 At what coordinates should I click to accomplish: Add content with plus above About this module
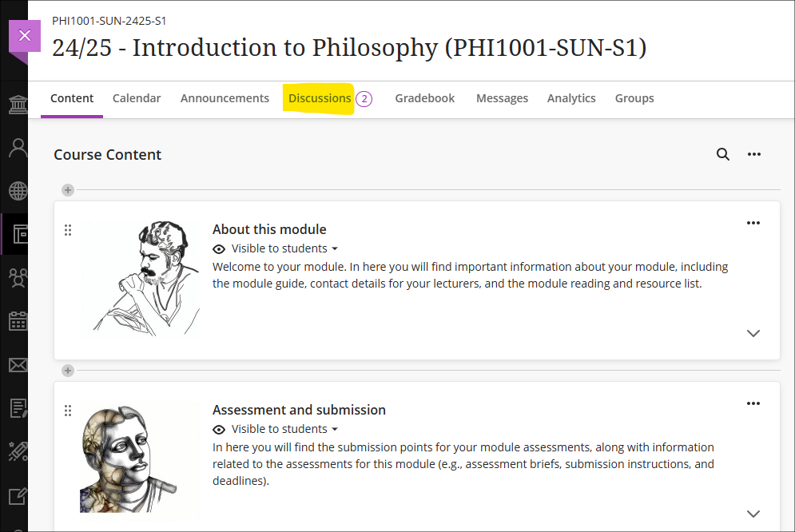click(68, 190)
